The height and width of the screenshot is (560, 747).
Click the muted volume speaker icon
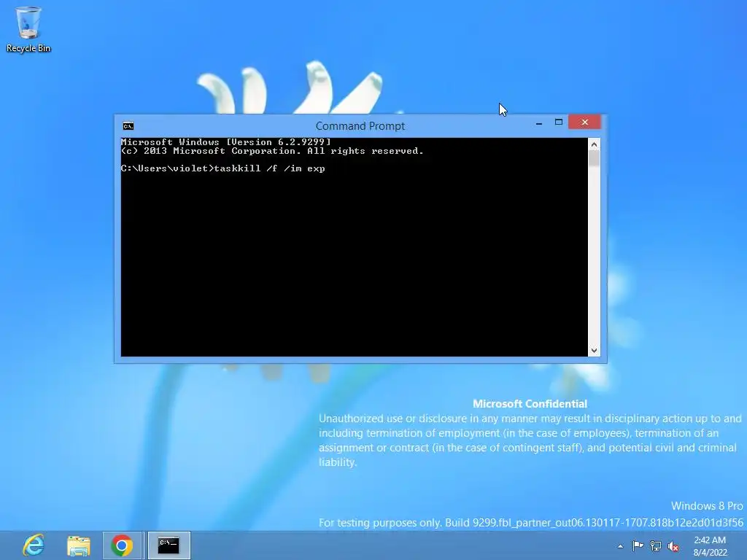pos(673,546)
